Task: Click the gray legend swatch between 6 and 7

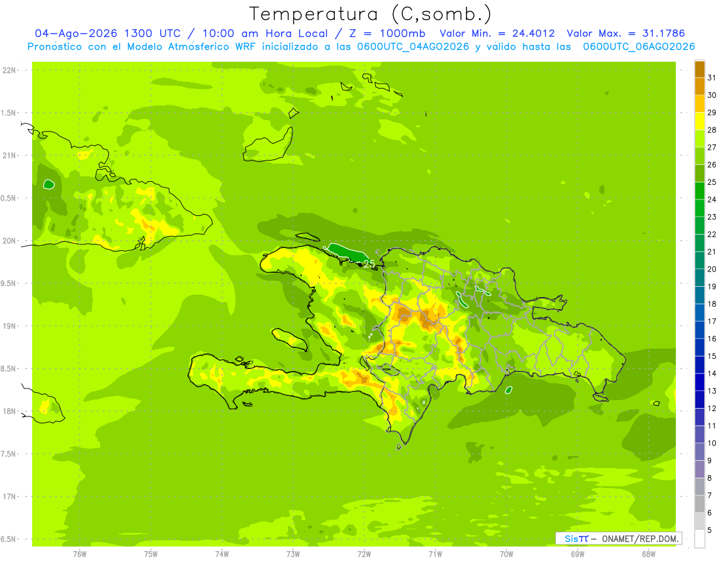Action: [699, 504]
